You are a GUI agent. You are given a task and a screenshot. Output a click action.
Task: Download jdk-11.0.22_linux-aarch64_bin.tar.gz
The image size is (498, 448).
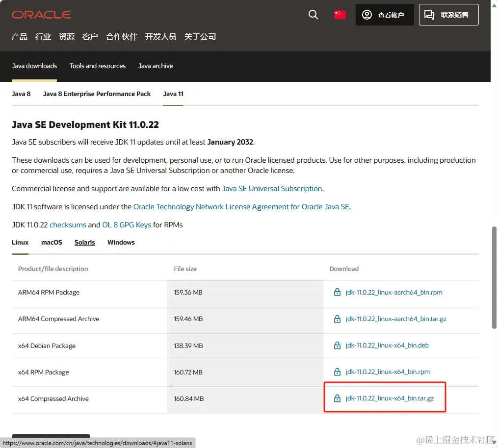[x=396, y=319]
